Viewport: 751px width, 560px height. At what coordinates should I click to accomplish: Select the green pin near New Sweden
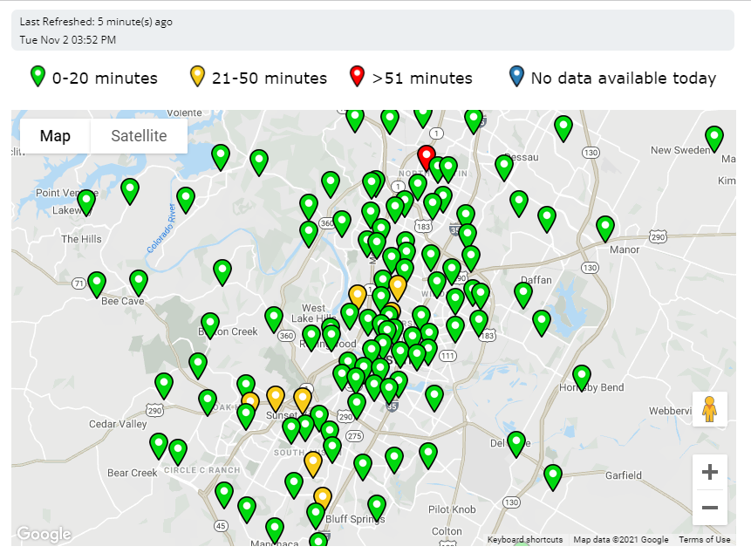pyautogui.click(x=714, y=137)
